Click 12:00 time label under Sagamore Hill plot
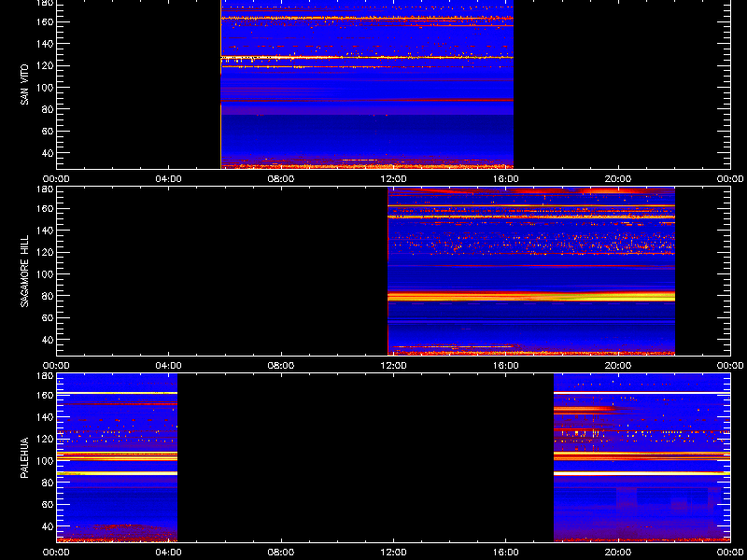This screenshot has width=747, height=560. [393, 366]
